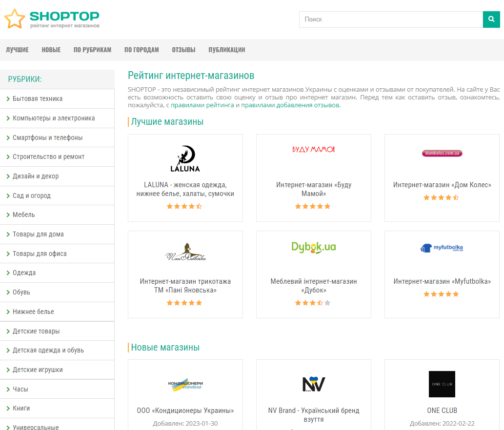Viewport: 504px width, 430px height.
Task: Open the NV Brand logo
Action: (x=314, y=384)
